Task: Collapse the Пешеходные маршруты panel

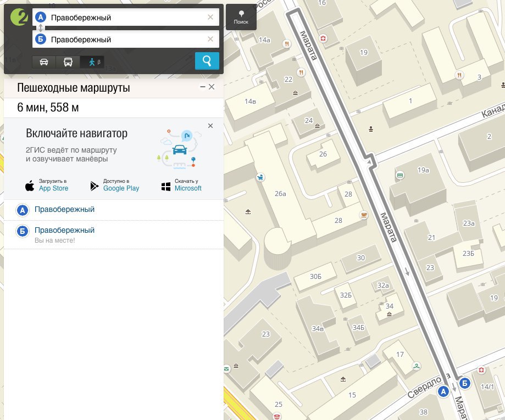Action: pos(203,87)
